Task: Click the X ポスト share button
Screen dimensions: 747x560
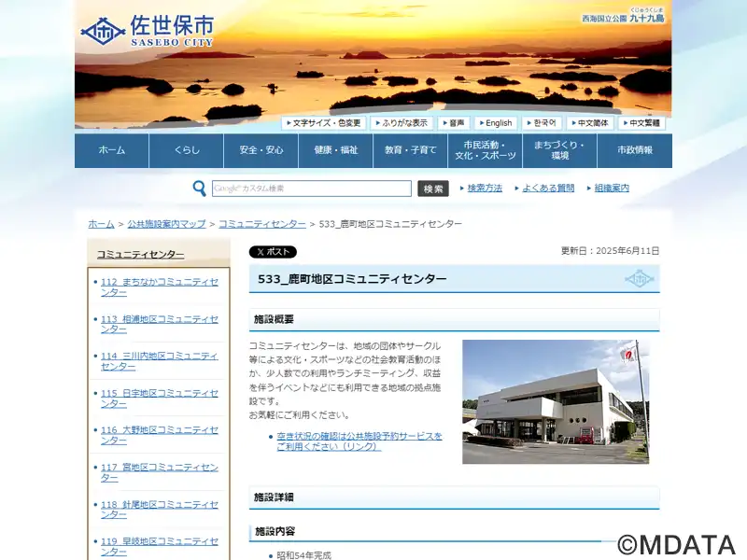Action: (x=273, y=252)
